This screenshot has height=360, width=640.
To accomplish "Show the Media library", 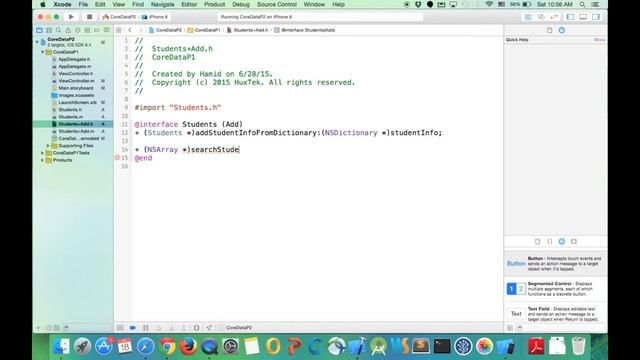I will (x=574, y=242).
